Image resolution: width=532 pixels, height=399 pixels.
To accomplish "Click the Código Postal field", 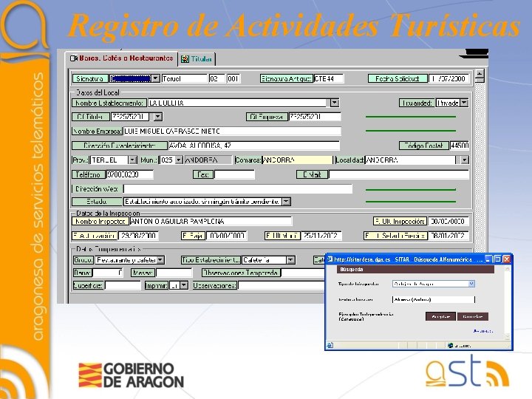I will click(460, 146).
